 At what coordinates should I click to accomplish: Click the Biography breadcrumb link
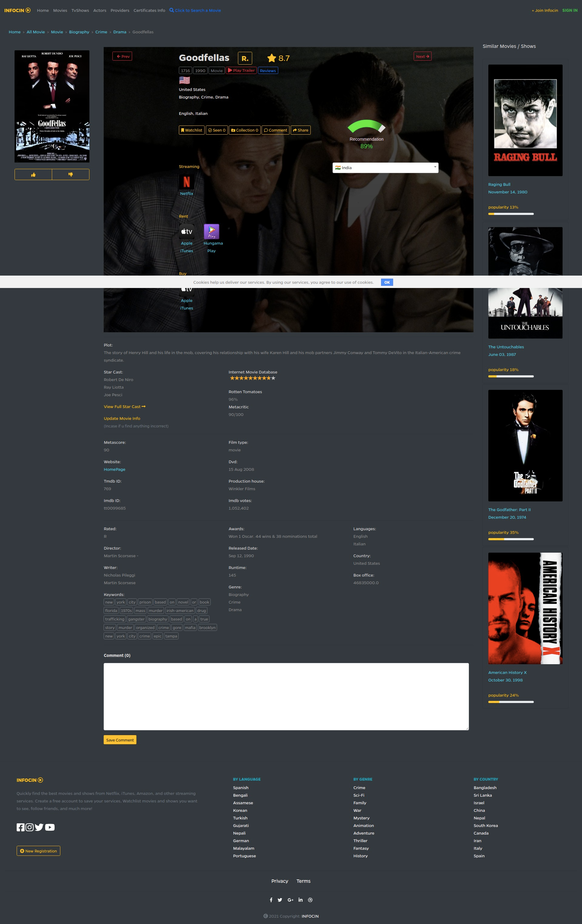pyautogui.click(x=79, y=32)
